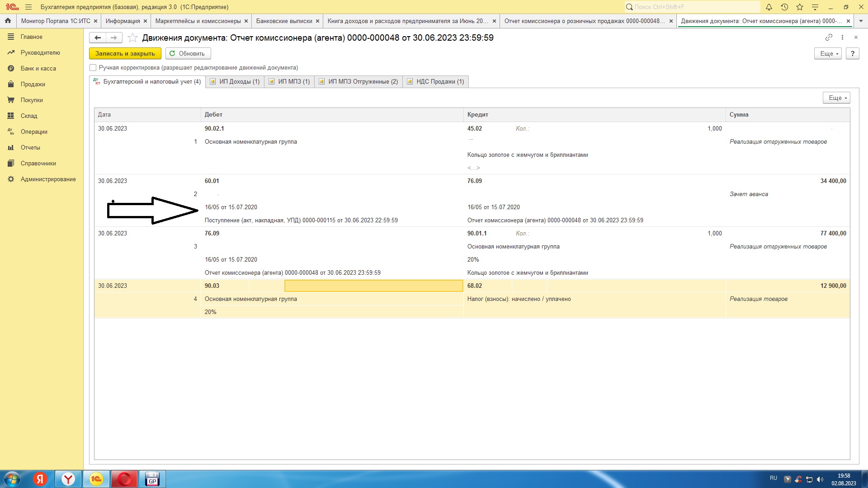Open the Операции section
The image size is (868, 488).
(34, 132)
